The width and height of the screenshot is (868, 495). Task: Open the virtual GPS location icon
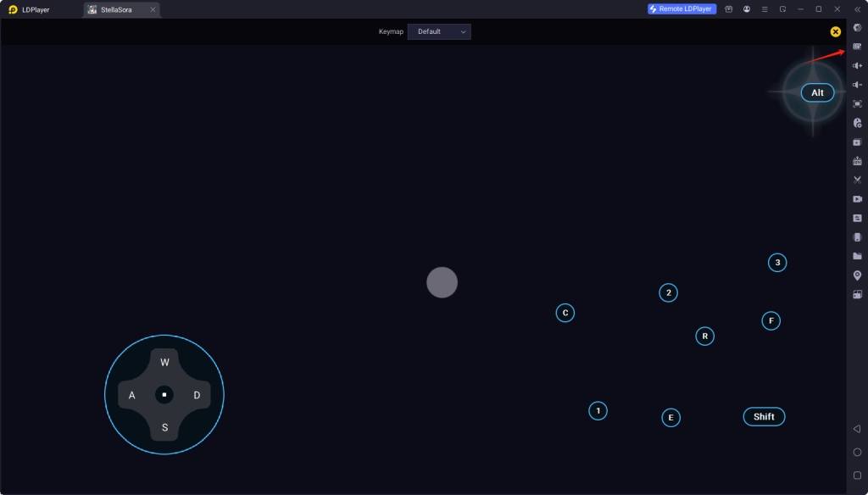tap(856, 275)
